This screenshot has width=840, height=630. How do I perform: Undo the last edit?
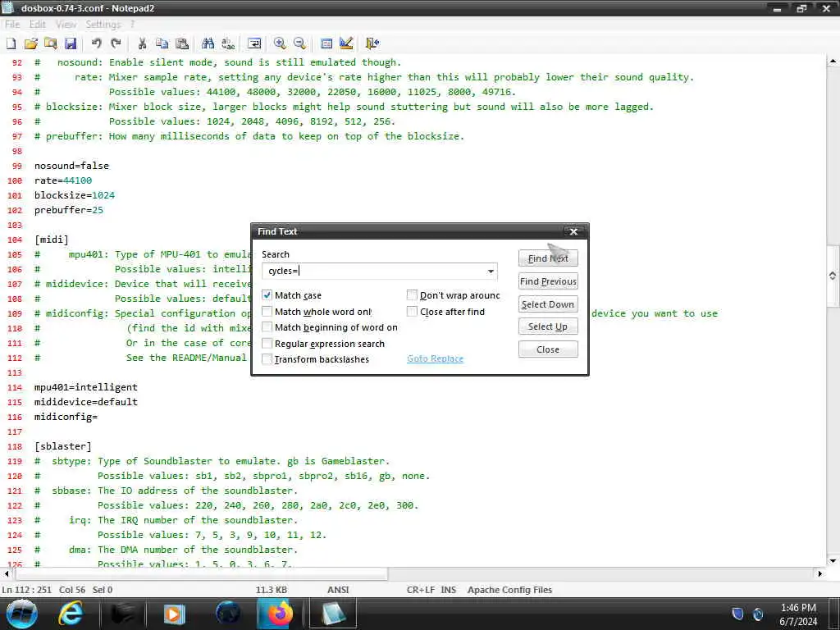(x=97, y=43)
